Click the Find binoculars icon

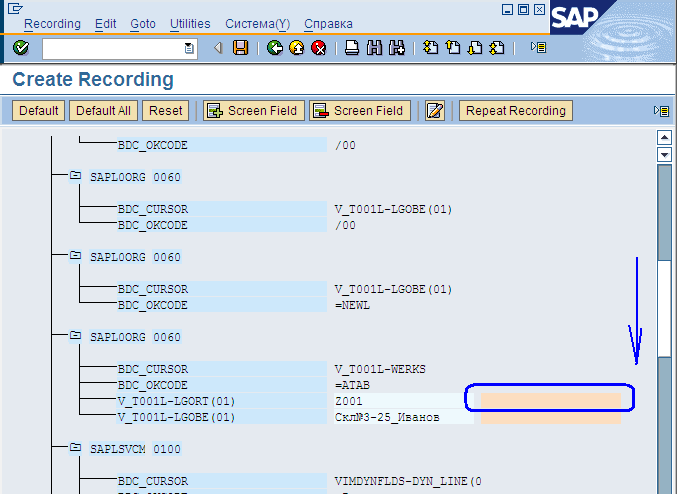(x=374, y=47)
